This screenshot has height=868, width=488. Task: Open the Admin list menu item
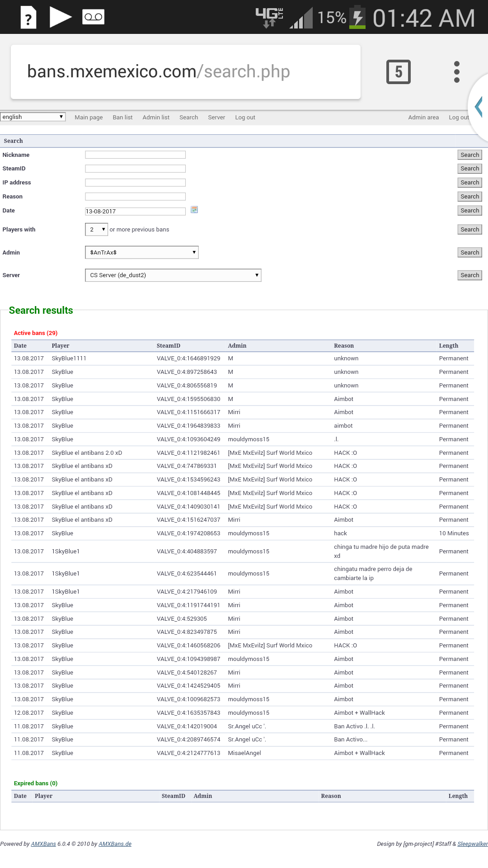[156, 118]
